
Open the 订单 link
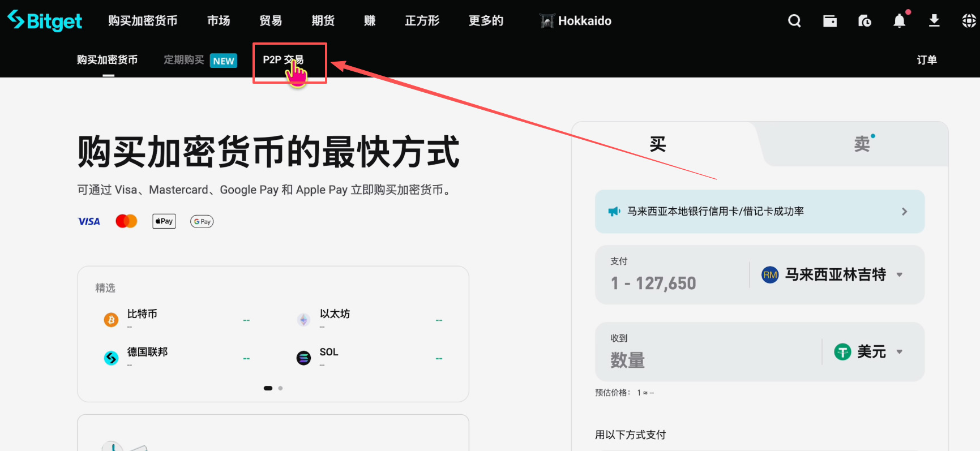click(x=927, y=60)
